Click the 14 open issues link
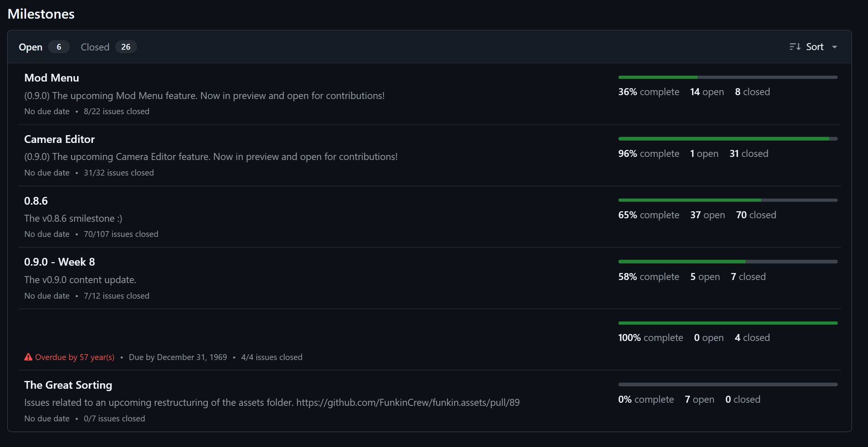The height and width of the screenshot is (447, 868). coord(707,92)
